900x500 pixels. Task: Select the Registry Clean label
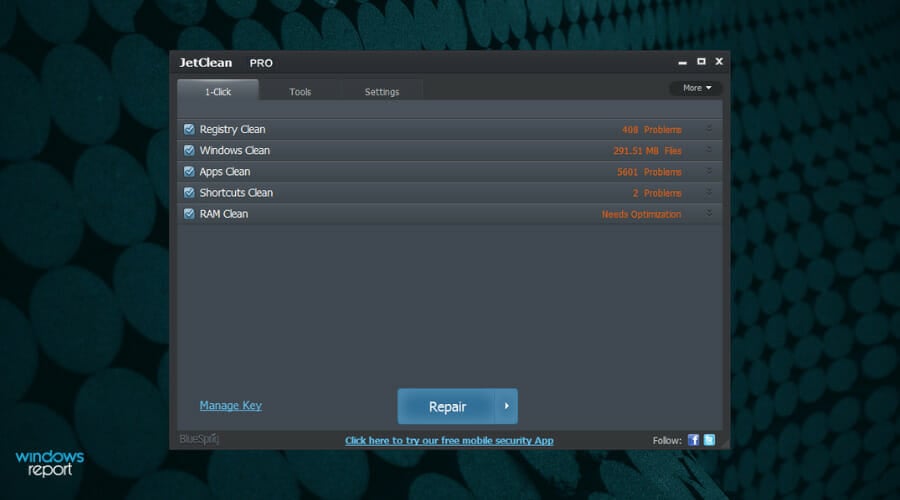(x=232, y=130)
